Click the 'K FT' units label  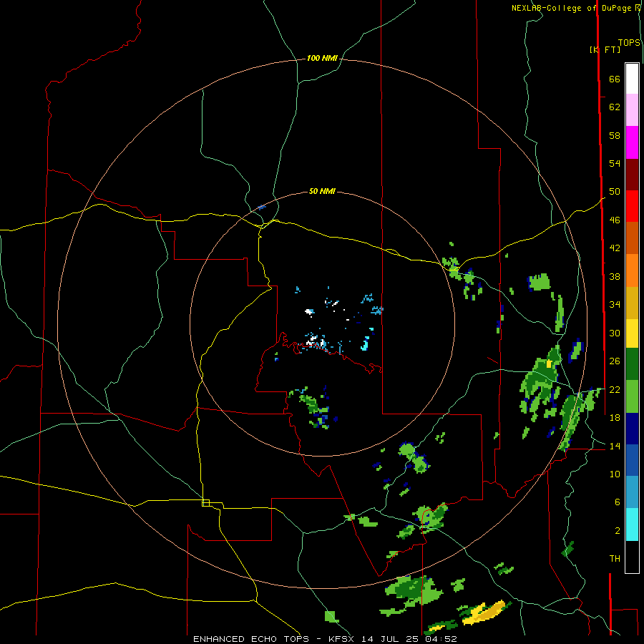point(605,49)
